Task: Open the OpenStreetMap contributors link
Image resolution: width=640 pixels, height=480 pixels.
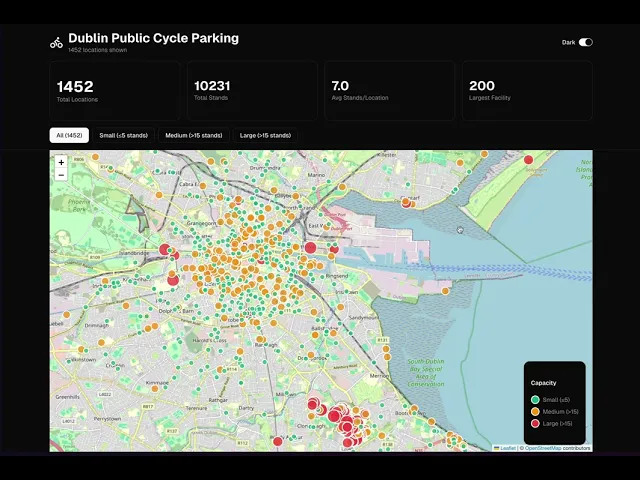Action: [x=543, y=448]
